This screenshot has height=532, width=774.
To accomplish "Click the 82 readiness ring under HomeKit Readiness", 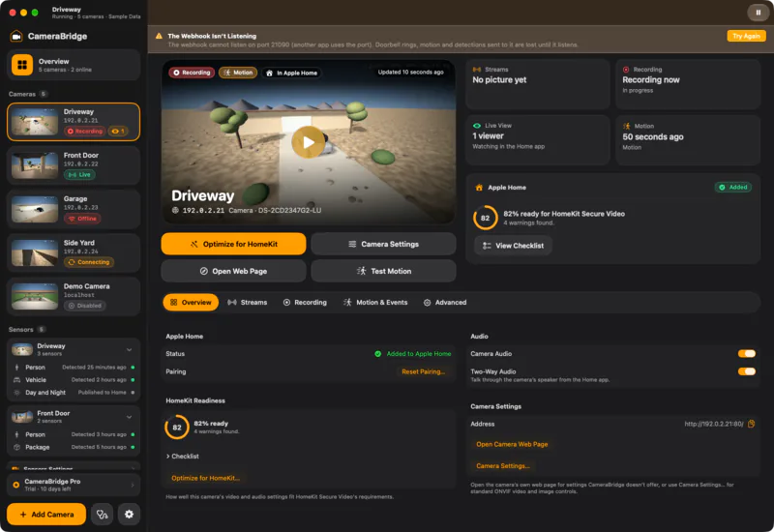I will point(177,428).
